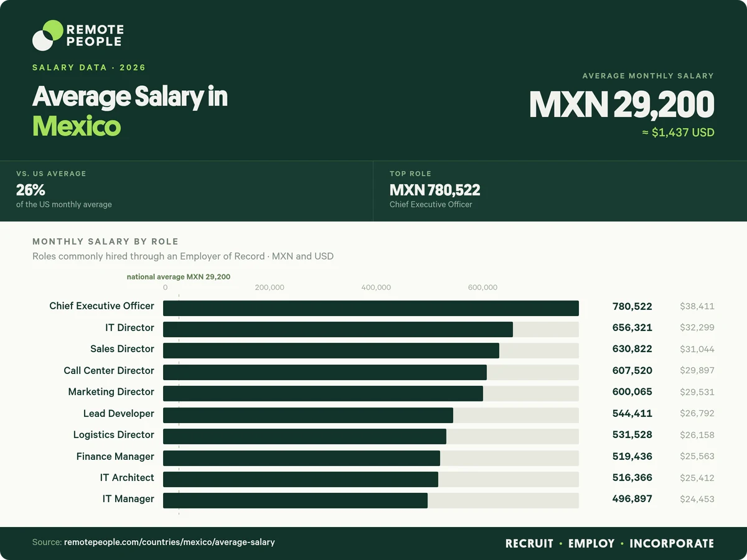Click the '544,411' value

[632, 413]
